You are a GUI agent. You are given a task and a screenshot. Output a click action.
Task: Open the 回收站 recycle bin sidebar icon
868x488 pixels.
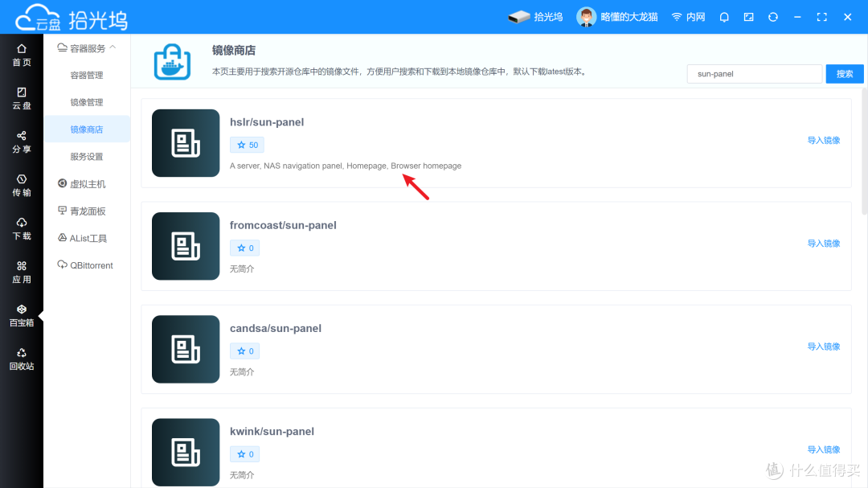coord(22,359)
